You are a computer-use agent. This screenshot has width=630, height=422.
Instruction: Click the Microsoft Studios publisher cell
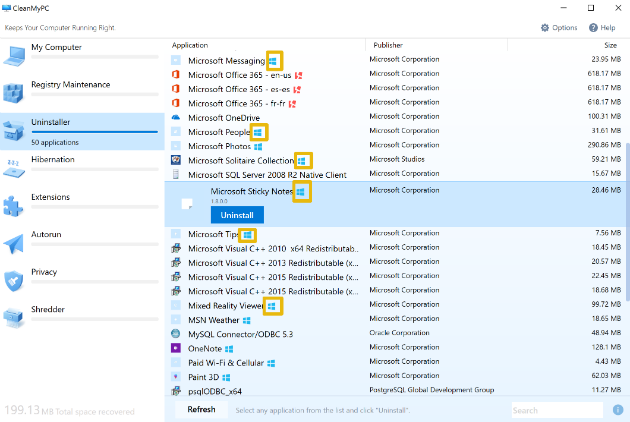[x=397, y=159]
